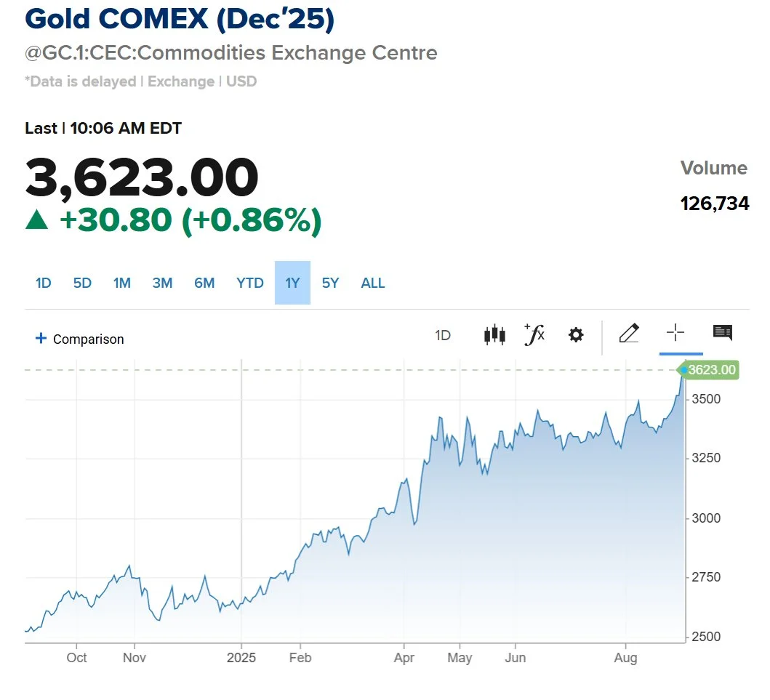Screen dimensions: 770x700
Task: Click the ALL time range option
Action: [x=373, y=283]
